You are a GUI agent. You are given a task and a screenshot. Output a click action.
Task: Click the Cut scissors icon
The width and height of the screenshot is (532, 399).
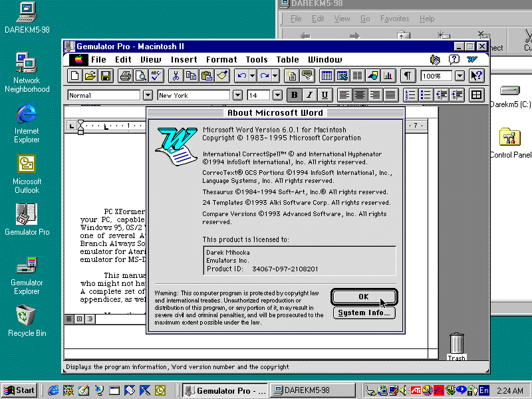pos(176,76)
